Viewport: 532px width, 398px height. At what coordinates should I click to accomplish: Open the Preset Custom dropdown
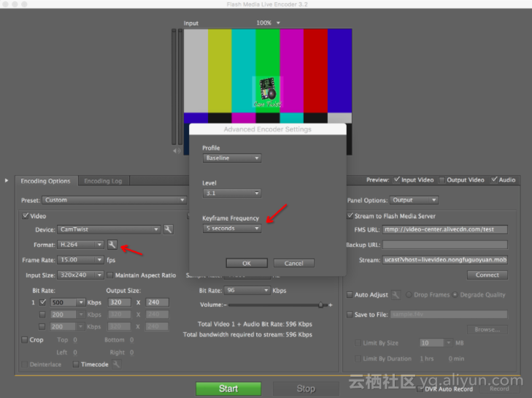115,200
